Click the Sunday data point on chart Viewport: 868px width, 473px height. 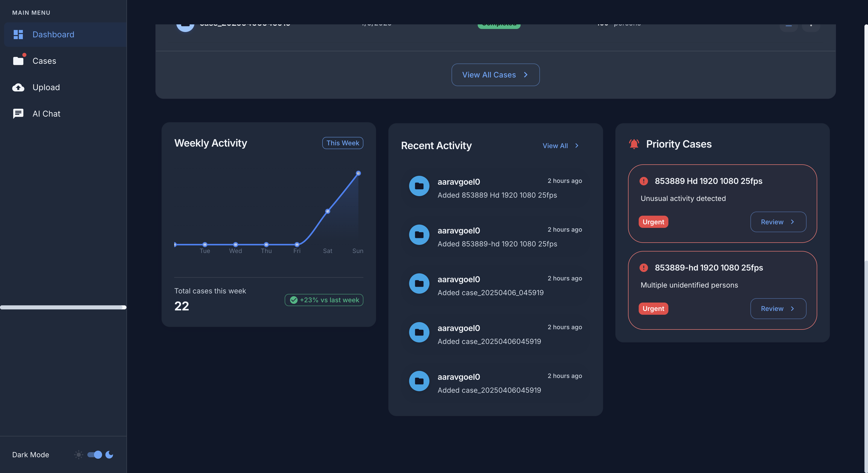[358, 173]
